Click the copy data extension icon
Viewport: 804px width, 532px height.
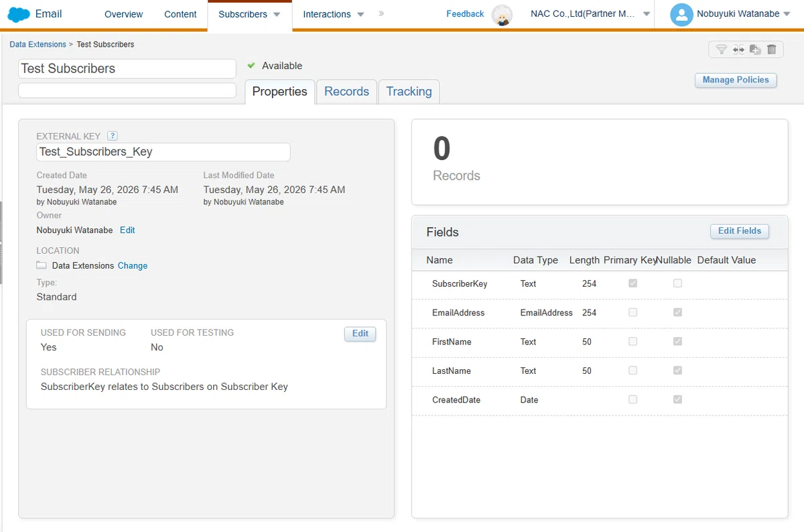[x=755, y=50]
